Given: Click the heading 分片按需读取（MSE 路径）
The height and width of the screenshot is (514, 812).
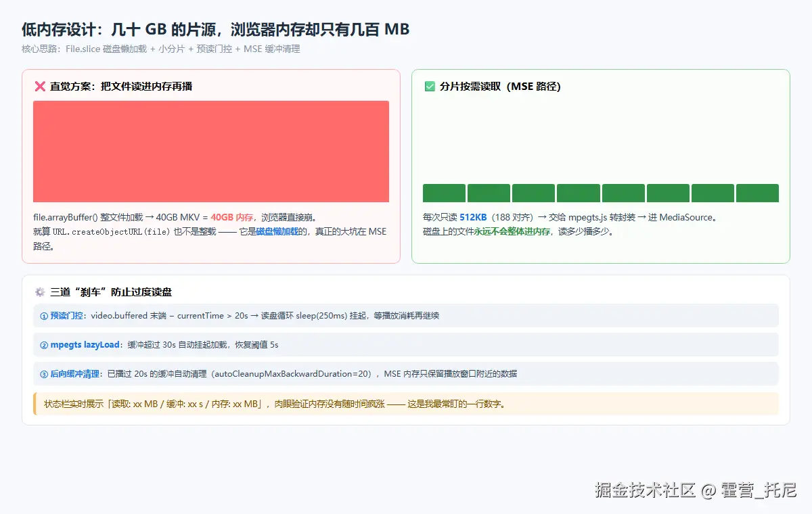Looking at the screenshot, I should coord(500,87).
